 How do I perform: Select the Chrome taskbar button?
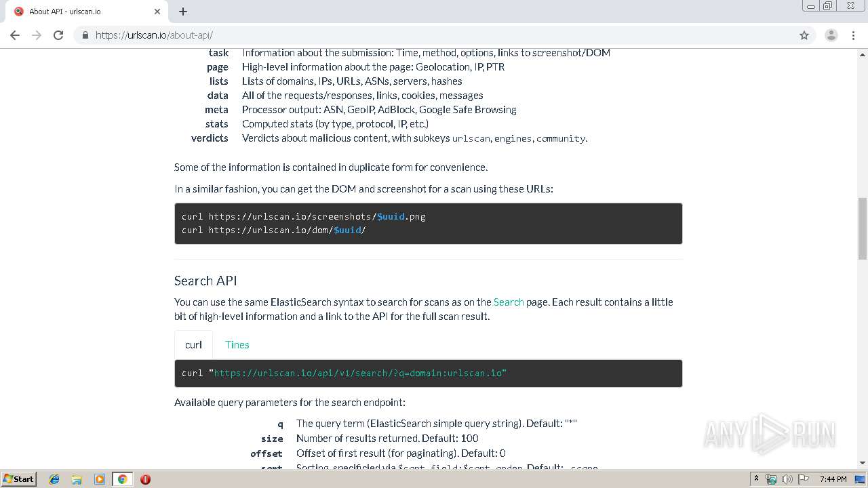122,479
